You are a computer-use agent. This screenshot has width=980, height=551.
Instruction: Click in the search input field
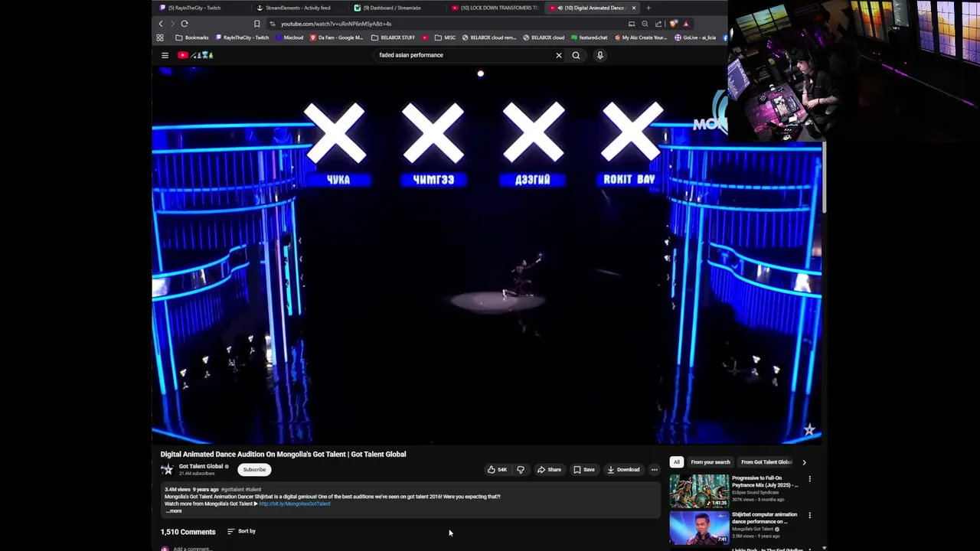(463, 55)
